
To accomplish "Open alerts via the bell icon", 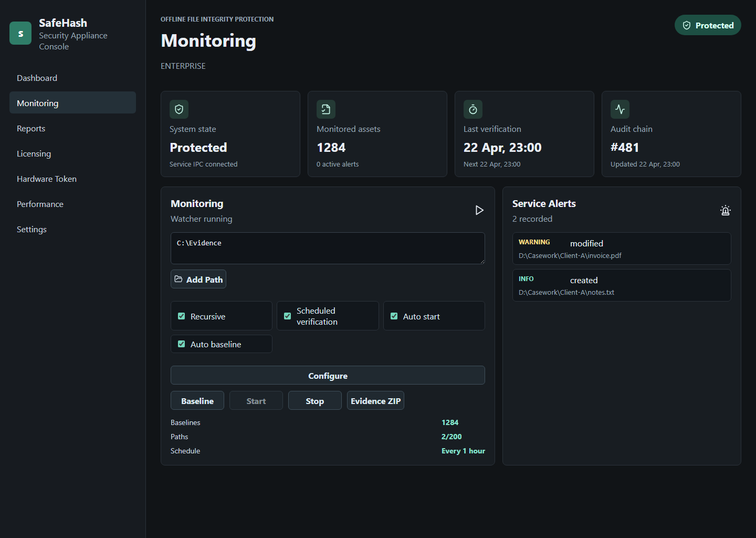I will pos(725,210).
